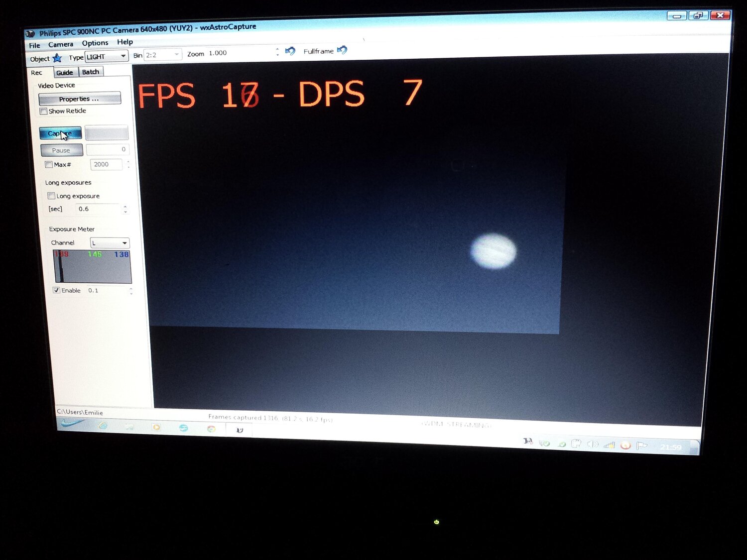This screenshot has height=560, width=747.
Task: Toggle the Show Reticle checkbox
Action: (44, 112)
